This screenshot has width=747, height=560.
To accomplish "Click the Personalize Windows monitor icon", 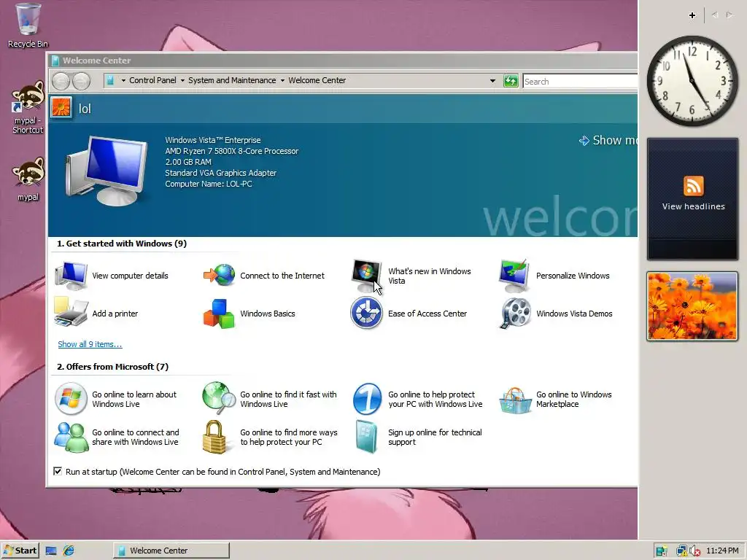I will (x=514, y=276).
